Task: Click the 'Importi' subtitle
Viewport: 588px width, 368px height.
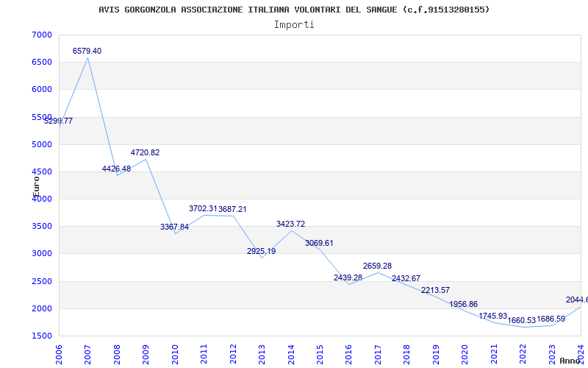Action: 294,25
